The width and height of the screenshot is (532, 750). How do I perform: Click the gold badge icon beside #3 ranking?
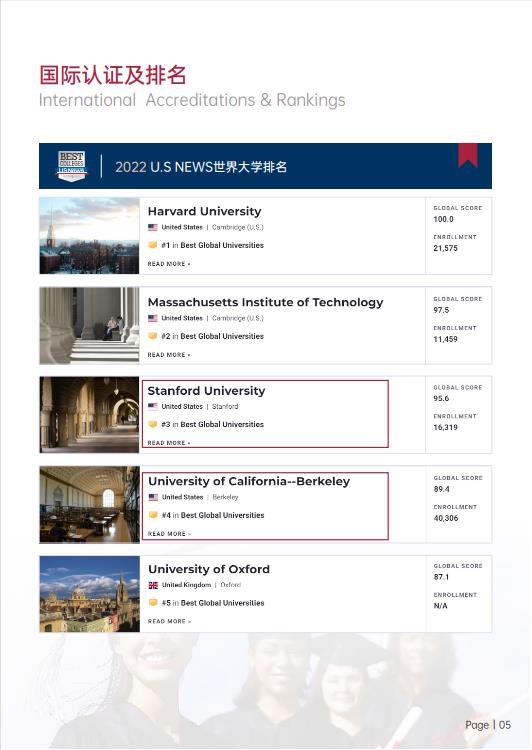click(153, 424)
